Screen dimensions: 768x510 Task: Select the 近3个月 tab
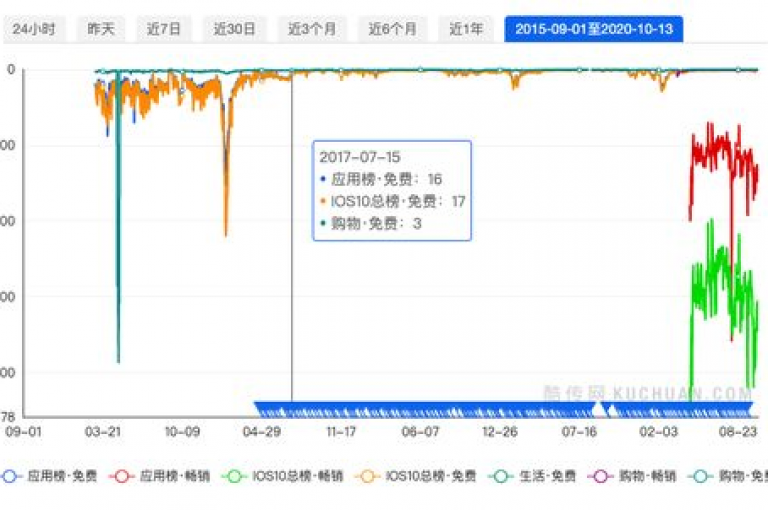[312, 29]
